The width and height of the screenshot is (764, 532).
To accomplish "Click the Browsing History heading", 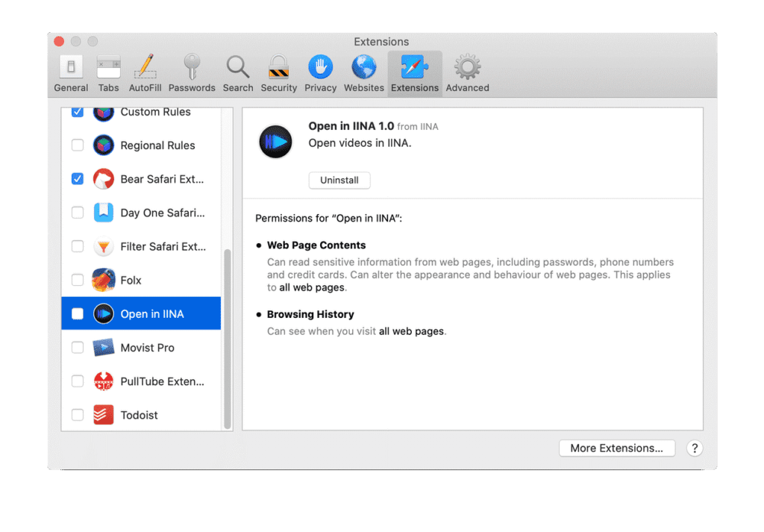I will point(310,314).
